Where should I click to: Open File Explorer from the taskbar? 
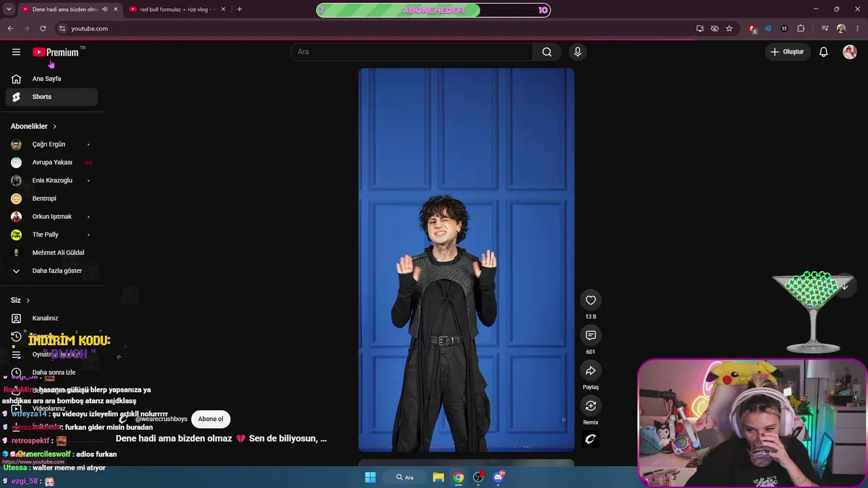pos(439,477)
